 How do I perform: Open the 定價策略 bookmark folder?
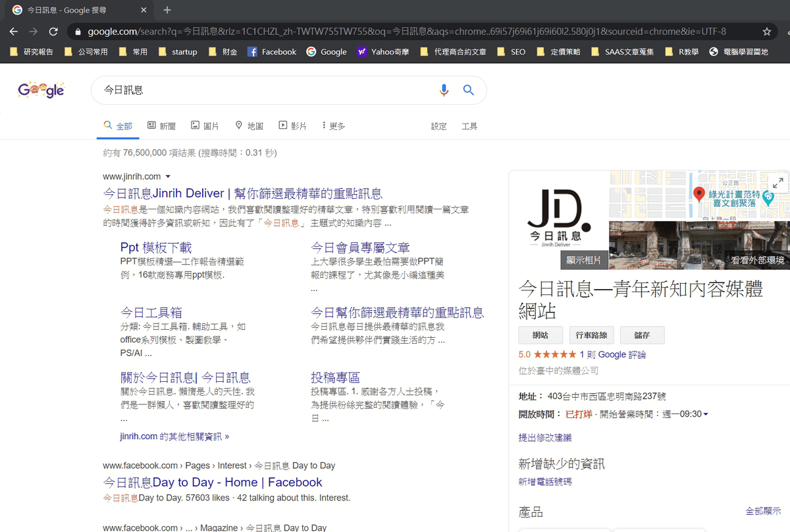point(558,51)
